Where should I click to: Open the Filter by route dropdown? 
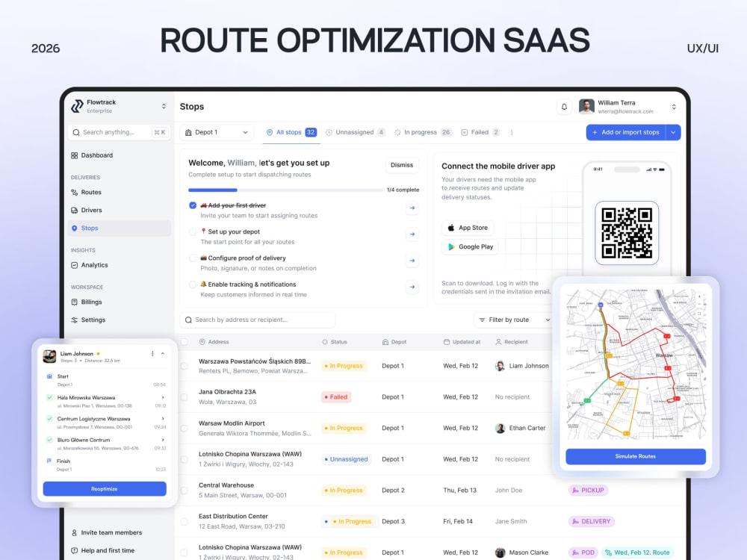(514, 320)
